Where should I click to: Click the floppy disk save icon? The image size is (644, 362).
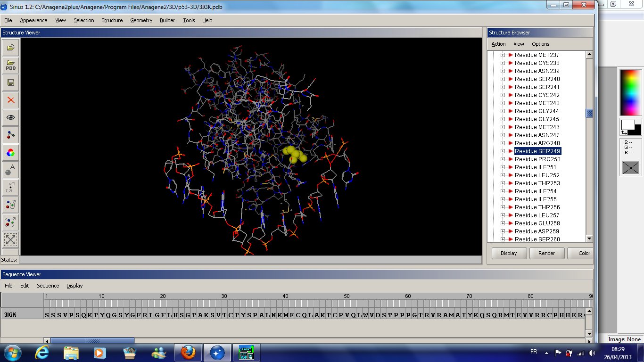click(11, 82)
